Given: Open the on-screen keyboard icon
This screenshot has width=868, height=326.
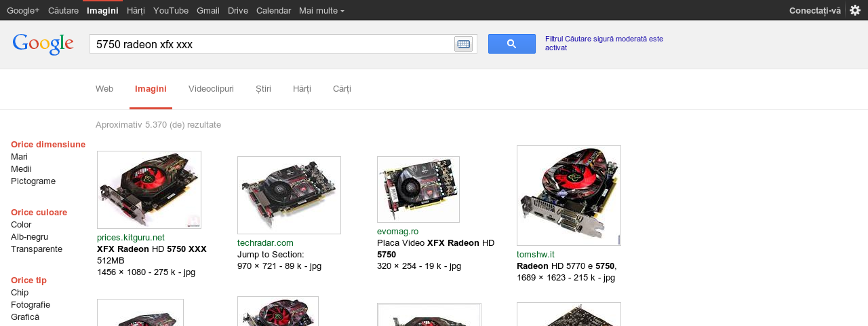Looking at the screenshot, I should coord(464,44).
